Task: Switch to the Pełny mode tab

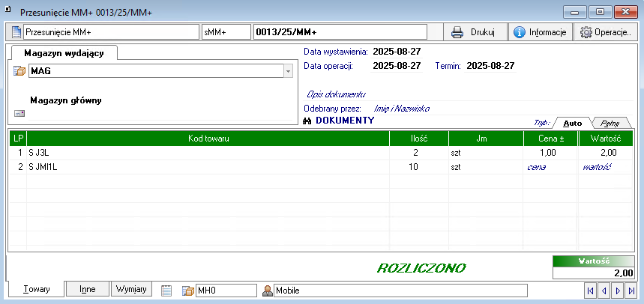Action: click(x=610, y=123)
